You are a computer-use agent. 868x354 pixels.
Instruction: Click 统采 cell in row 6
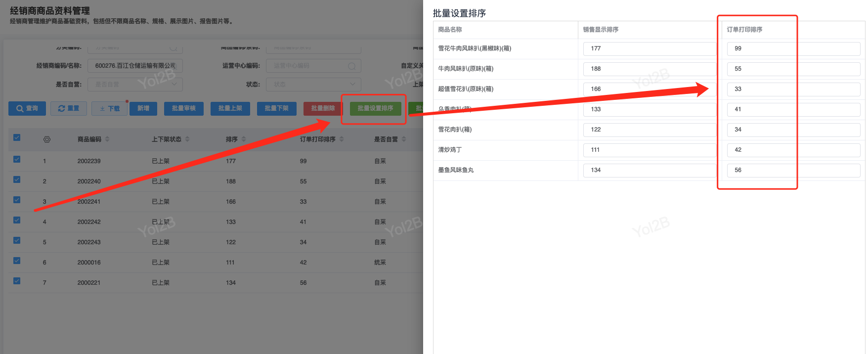tap(380, 263)
